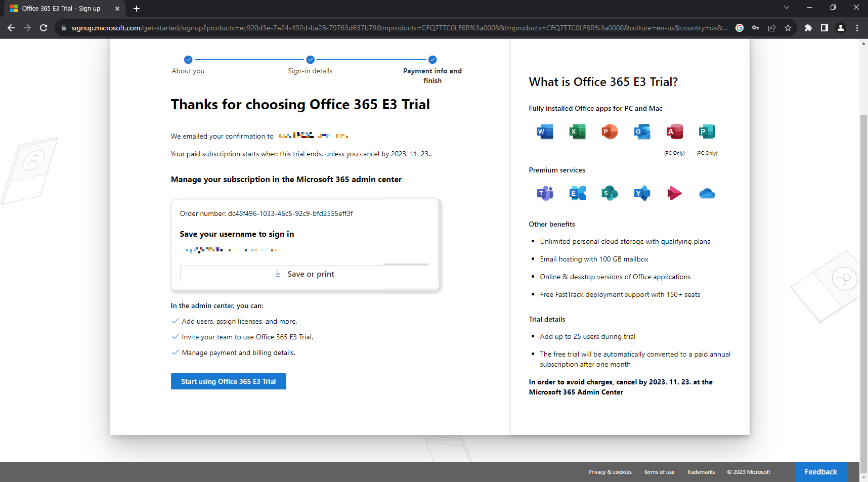Image resolution: width=868 pixels, height=482 pixels.
Task: Open the browser side panel icon
Action: tap(824, 28)
